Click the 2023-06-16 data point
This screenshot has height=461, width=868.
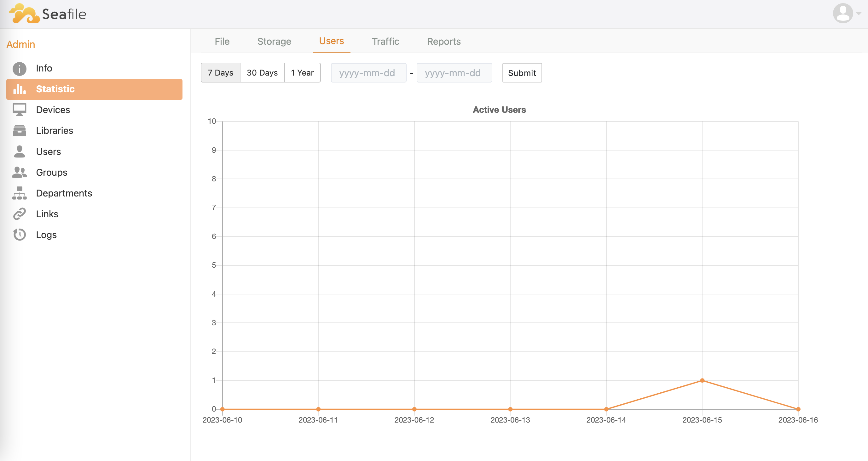[x=798, y=409]
